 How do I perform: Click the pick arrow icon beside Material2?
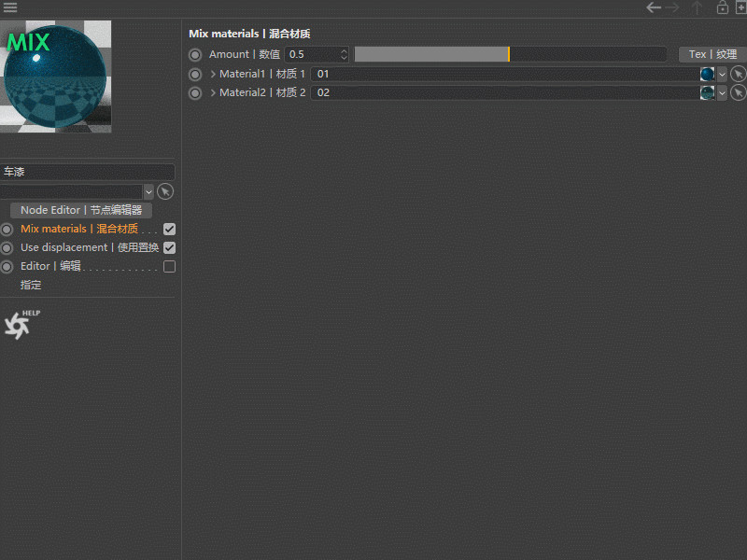tap(738, 92)
